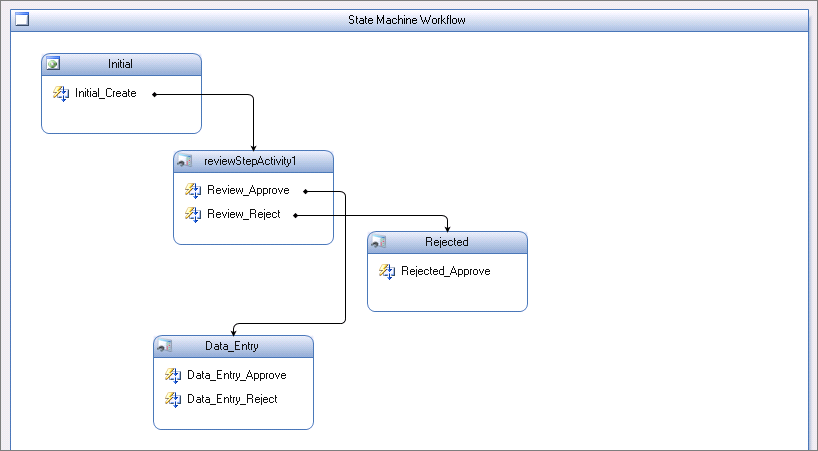818x451 pixels.
Task: Click the connector start point beside Review_Reject
Action: (x=295, y=215)
